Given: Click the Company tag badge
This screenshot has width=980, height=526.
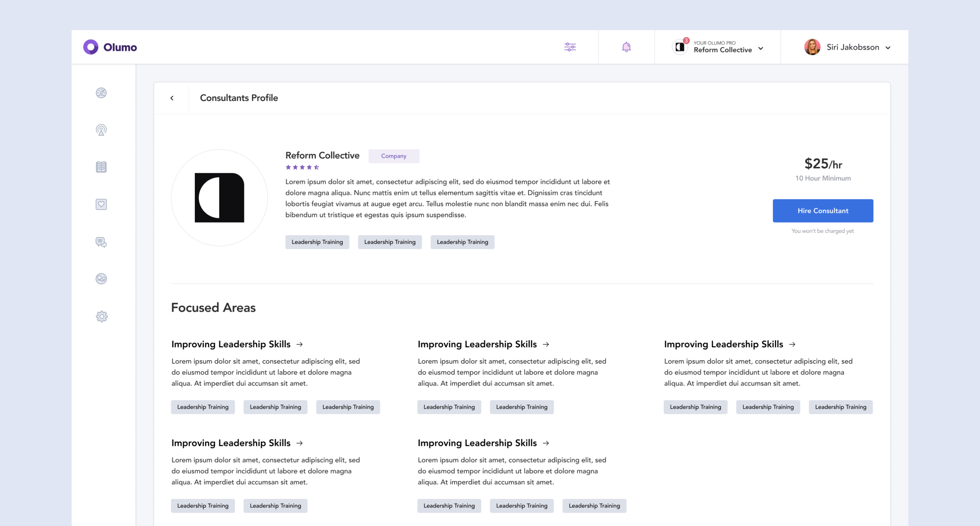Looking at the screenshot, I should pos(393,156).
